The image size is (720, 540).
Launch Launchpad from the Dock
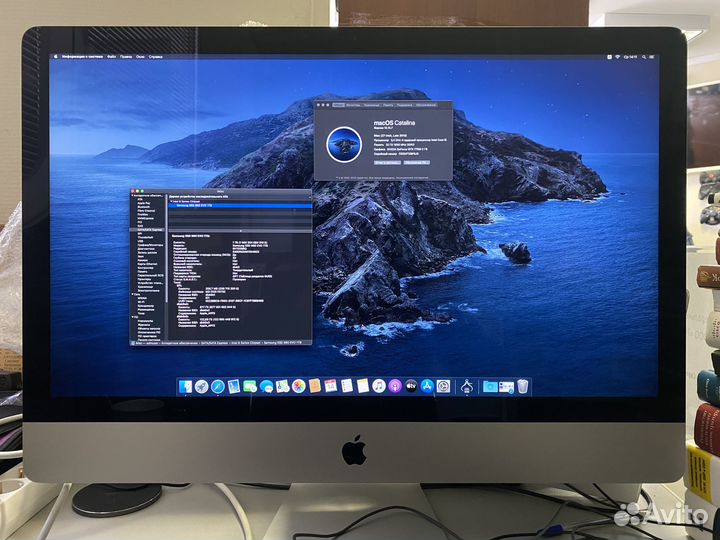coord(202,386)
